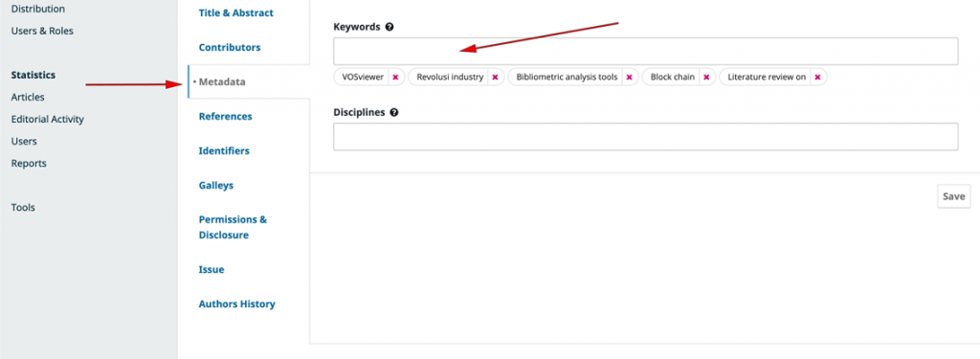Remove the VOSviewer keyword tag
This screenshot has height=359, width=980.
(x=395, y=77)
